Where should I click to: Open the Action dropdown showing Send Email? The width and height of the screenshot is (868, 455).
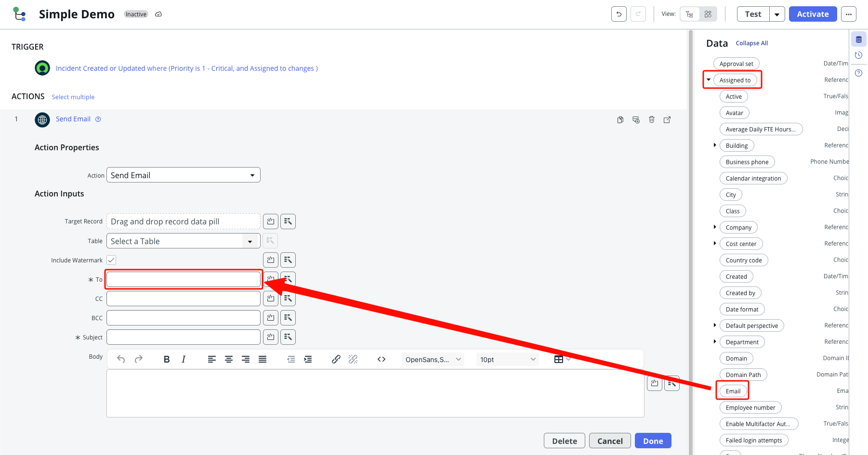click(x=183, y=175)
